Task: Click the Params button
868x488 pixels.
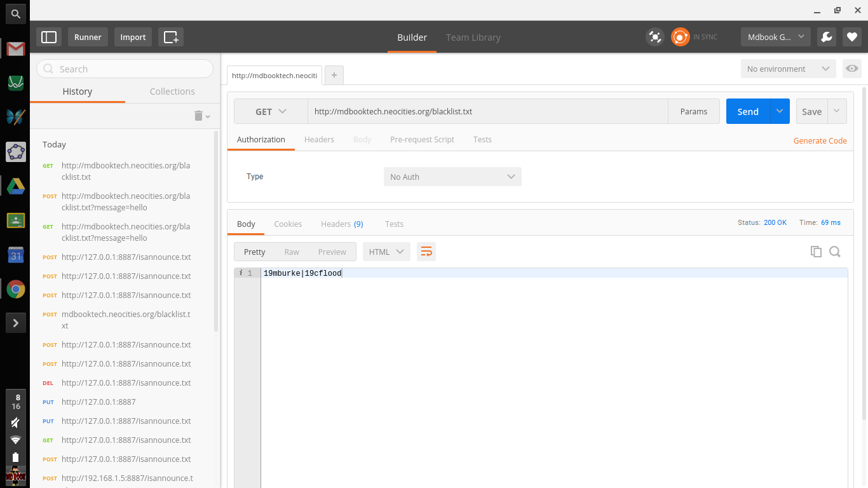Action: [x=694, y=111]
